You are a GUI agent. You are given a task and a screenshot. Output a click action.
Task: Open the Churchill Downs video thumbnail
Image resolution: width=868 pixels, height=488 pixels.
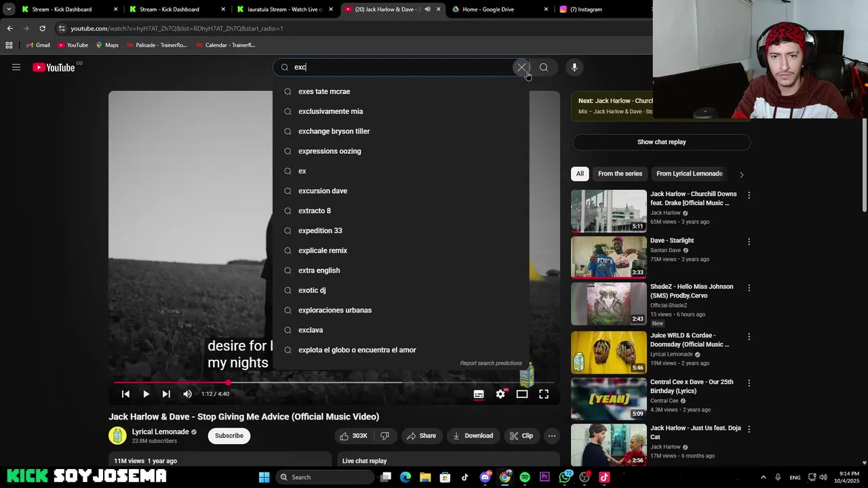(x=609, y=211)
